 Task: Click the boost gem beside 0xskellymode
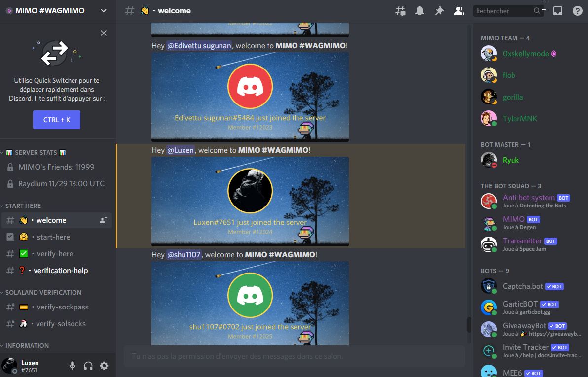pyautogui.click(x=554, y=54)
